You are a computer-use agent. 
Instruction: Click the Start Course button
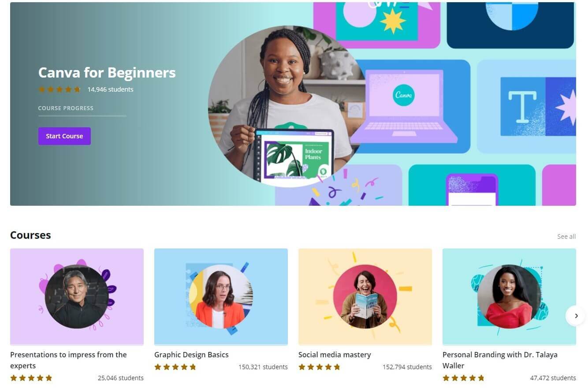64,136
